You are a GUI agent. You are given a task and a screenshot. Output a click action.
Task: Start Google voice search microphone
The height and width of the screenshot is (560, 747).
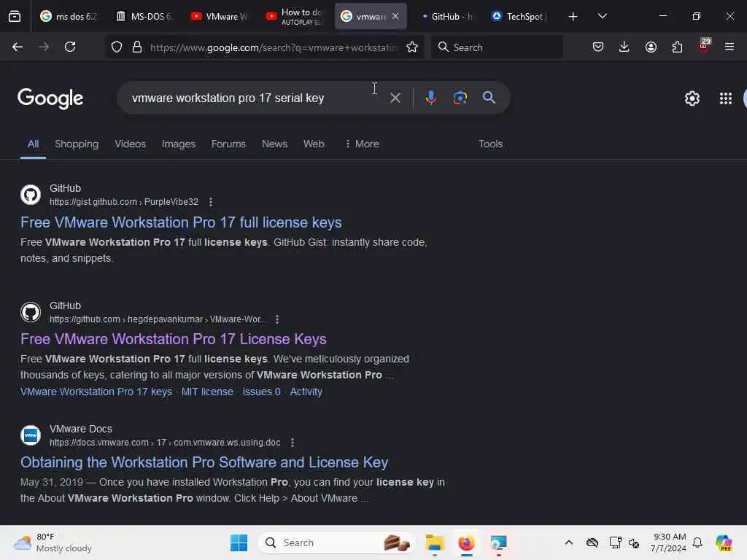430,98
